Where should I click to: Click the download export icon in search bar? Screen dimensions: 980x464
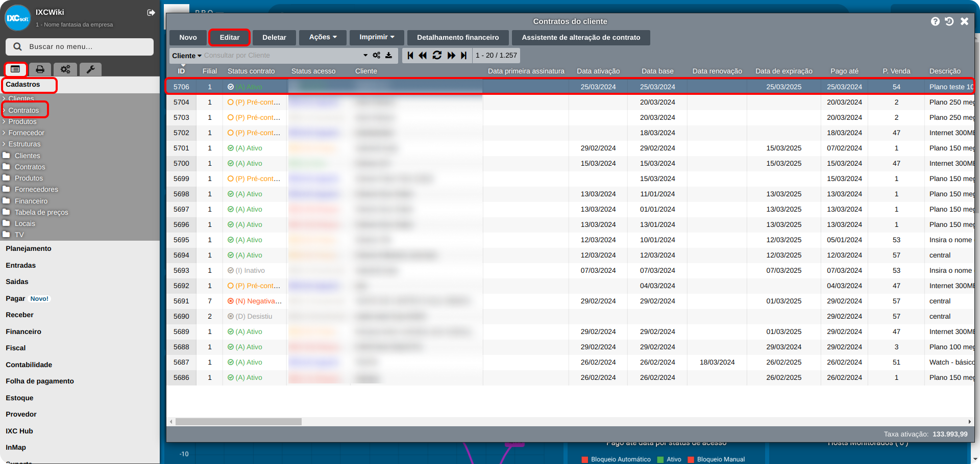(389, 56)
